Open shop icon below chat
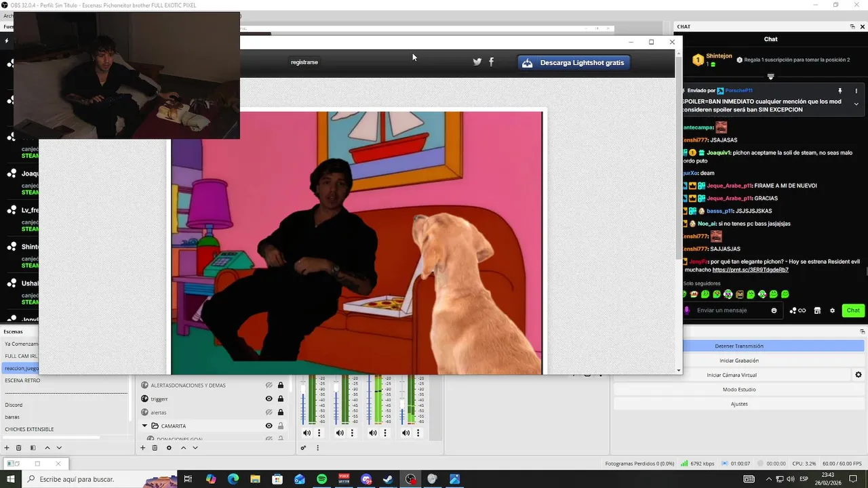 [x=817, y=310]
